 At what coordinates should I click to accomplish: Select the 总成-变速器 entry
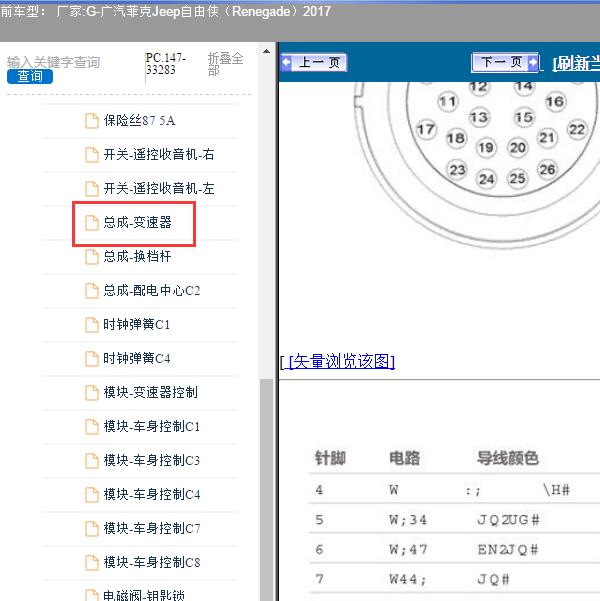[137, 223]
